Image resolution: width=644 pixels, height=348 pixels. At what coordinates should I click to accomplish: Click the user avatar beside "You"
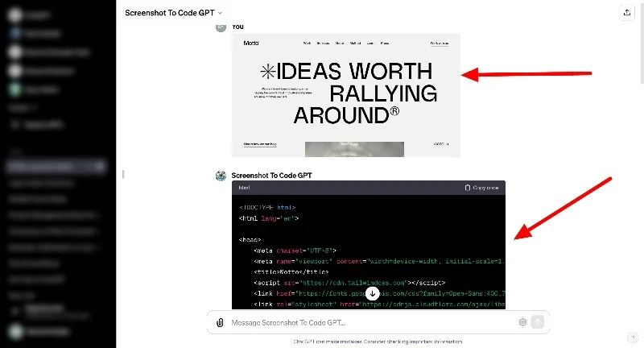(x=221, y=27)
